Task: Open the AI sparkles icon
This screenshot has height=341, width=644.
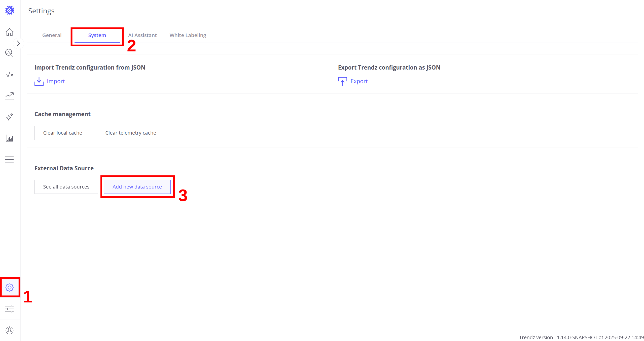Action: 10,117
